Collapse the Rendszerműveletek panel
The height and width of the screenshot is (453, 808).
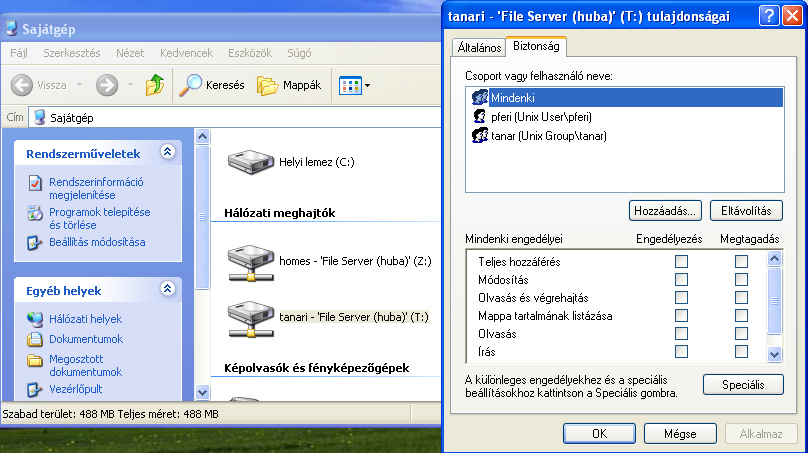tap(167, 153)
